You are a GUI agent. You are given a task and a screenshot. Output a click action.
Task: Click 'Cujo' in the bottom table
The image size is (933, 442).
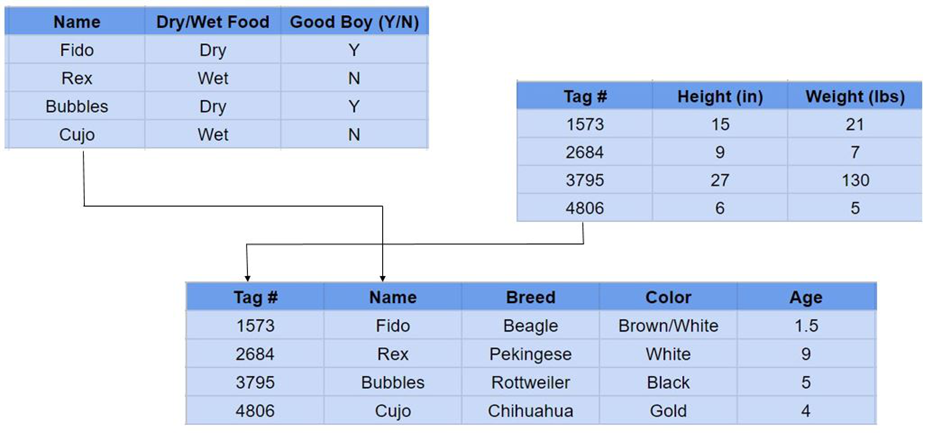point(393,410)
